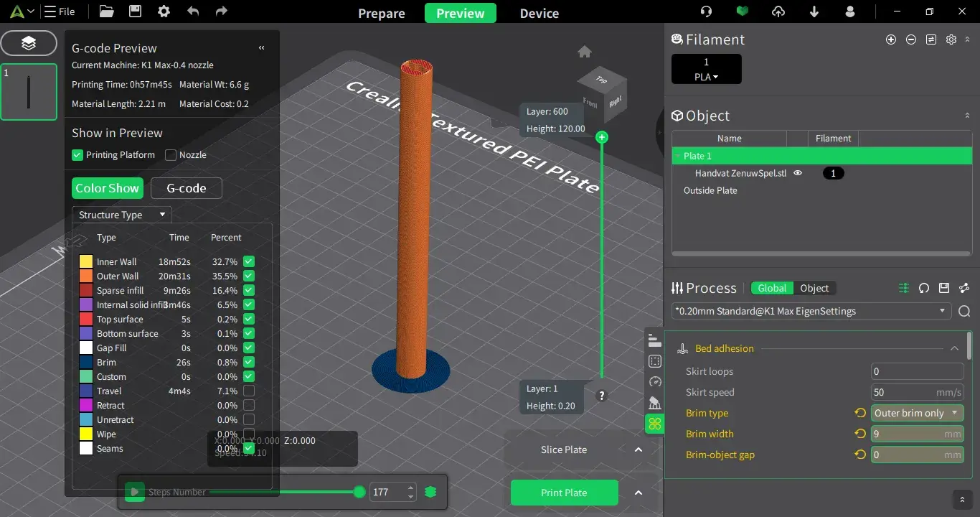Click the Steps Number slider handle
The image size is (980, 517).
tap(359, 492)
